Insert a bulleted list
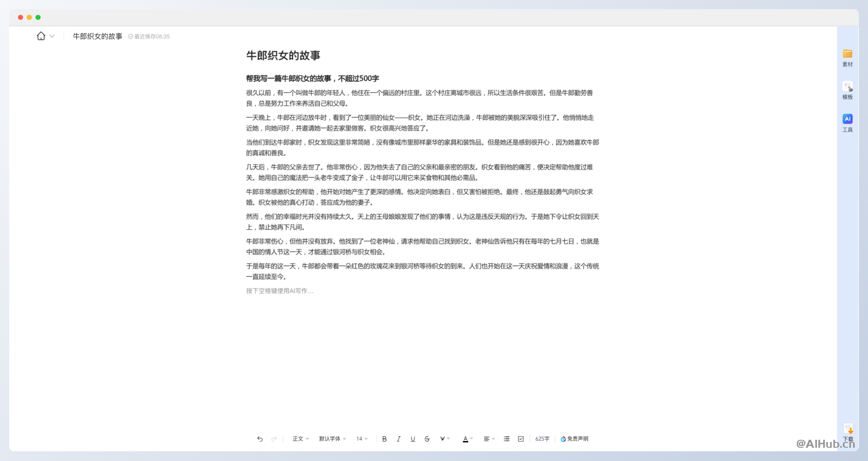The height and width of the screenshot is (461, 868). click(506, 438)
